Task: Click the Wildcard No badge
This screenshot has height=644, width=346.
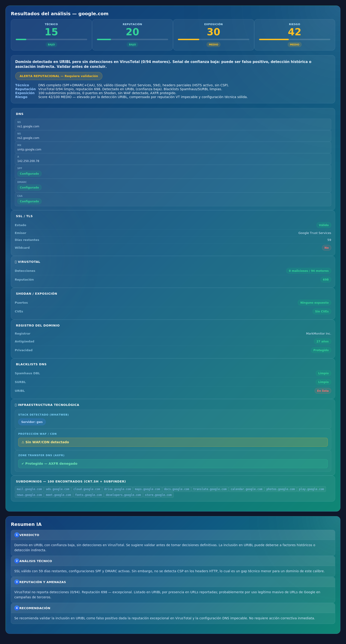Action: click(326, 248)
